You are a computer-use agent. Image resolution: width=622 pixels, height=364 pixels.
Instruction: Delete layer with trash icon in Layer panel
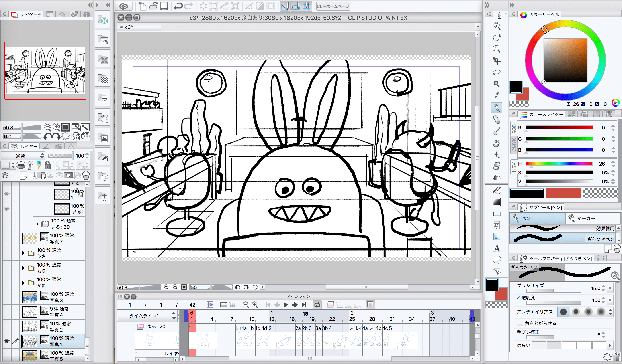pyautogui.click(x=86, y=176)
